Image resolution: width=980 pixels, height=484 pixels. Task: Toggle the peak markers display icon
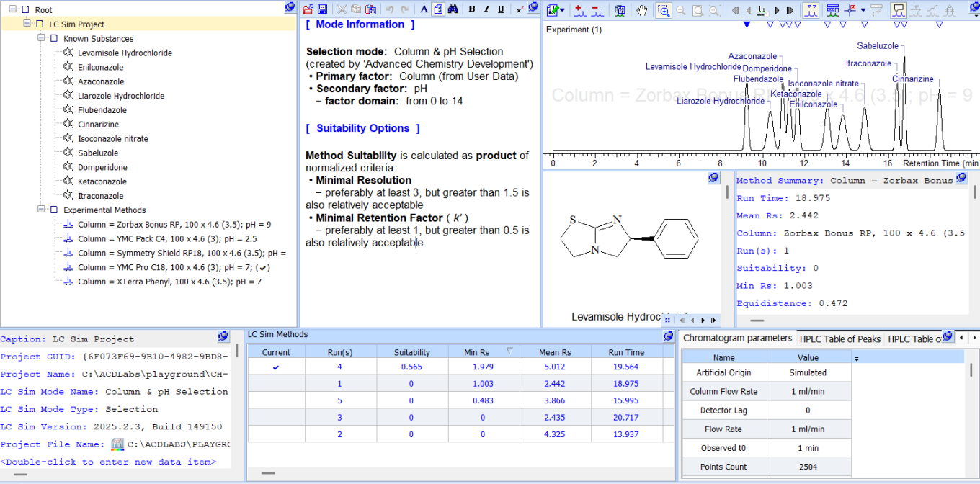click(x=811, y=10)
